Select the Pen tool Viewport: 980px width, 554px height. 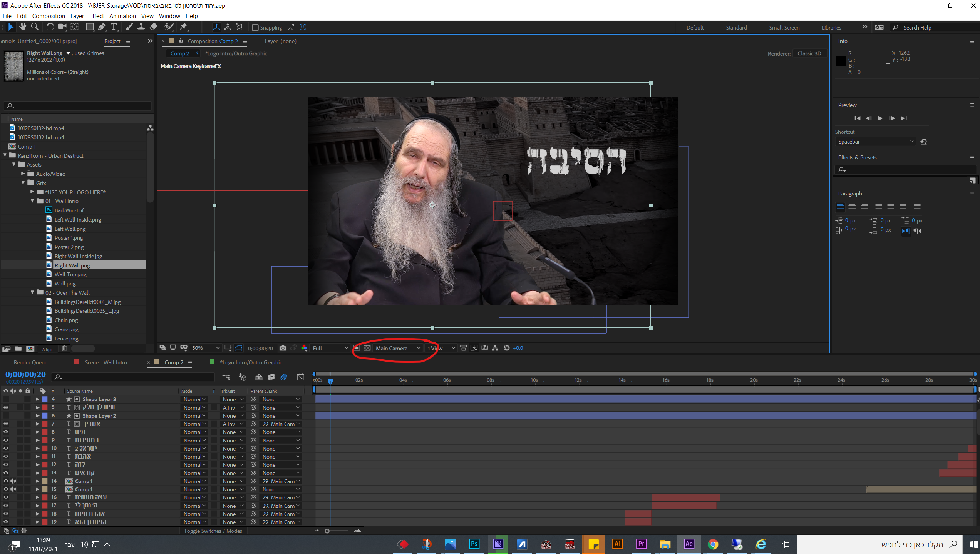point(102,27)
